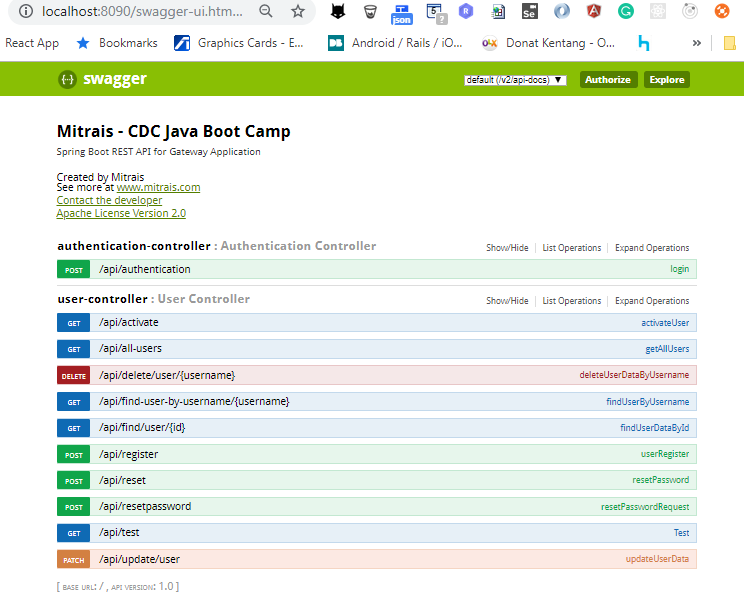
Task: Expand the /api/reset endpoint
Action: (122, 481)
